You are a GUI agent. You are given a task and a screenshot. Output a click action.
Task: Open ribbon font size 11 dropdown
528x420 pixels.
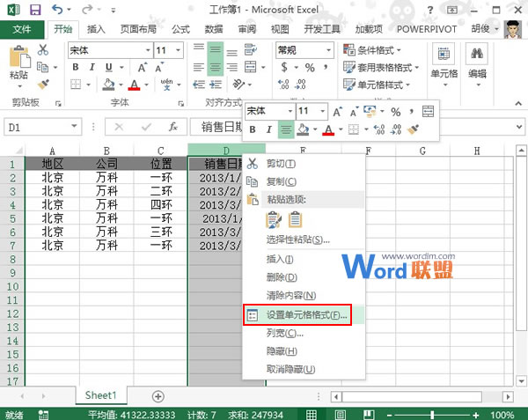click(x=178, y=50)
